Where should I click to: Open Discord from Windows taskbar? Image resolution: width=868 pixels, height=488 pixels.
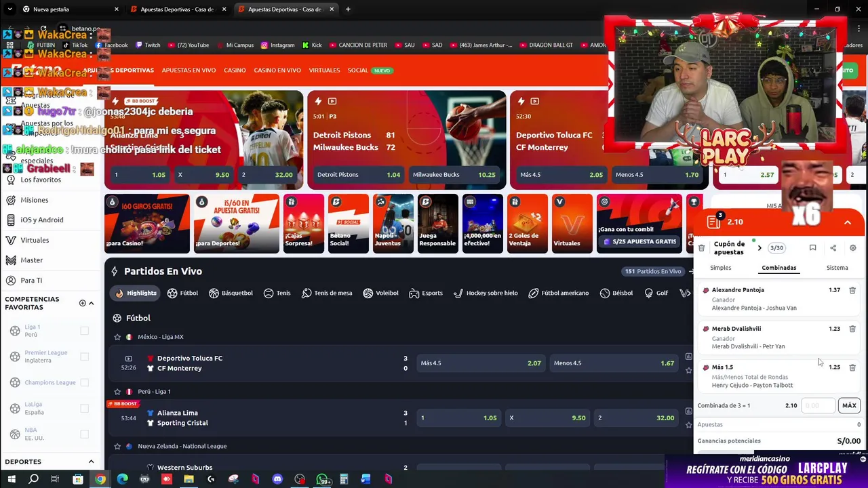(277, 480)
